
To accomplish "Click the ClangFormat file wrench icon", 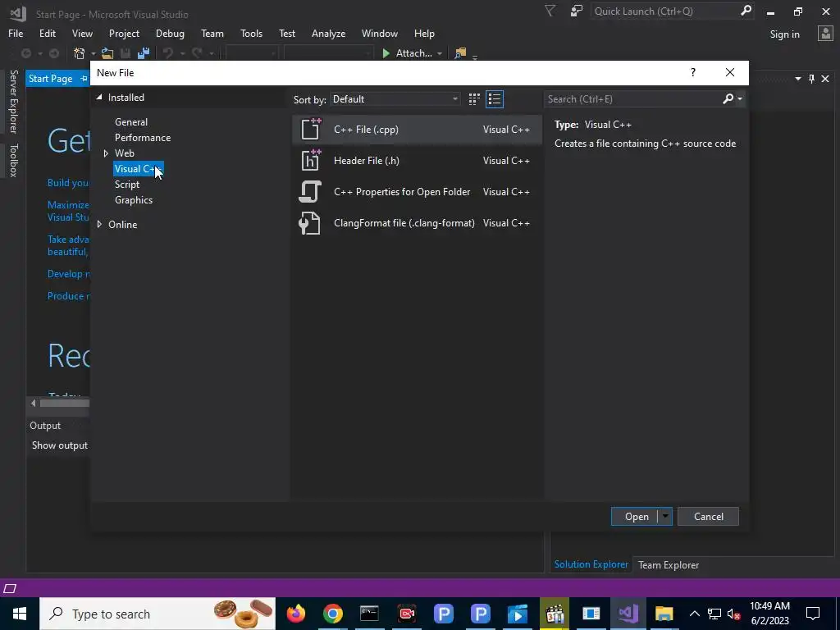I will (x=309, y=223).
